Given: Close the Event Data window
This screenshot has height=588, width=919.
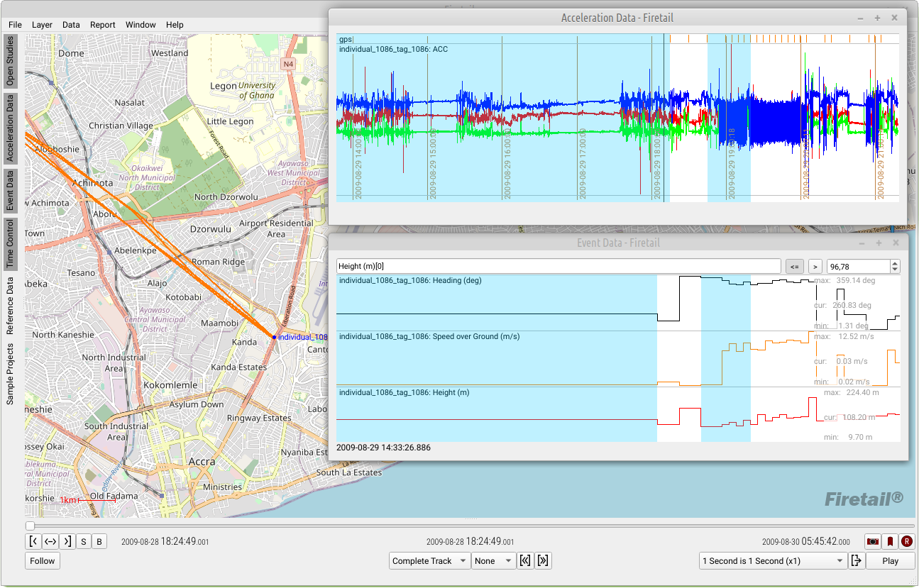Looking at the screenshot, I should pos(896,243).
